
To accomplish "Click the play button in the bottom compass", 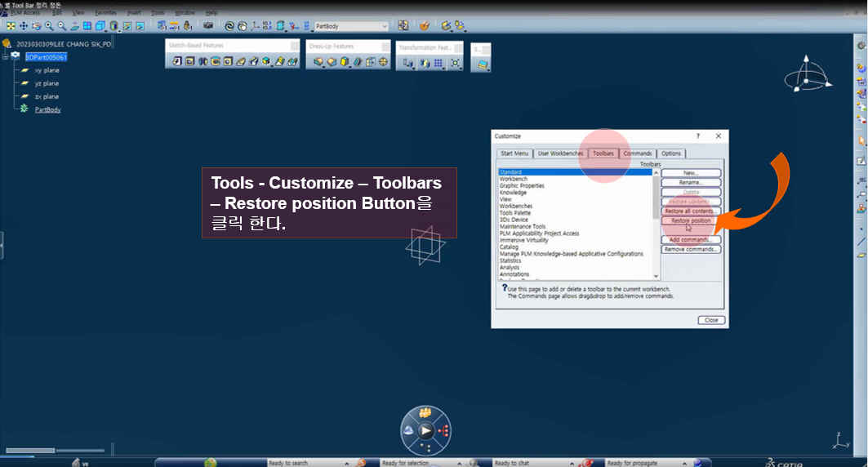I will (x=425, y=430).
